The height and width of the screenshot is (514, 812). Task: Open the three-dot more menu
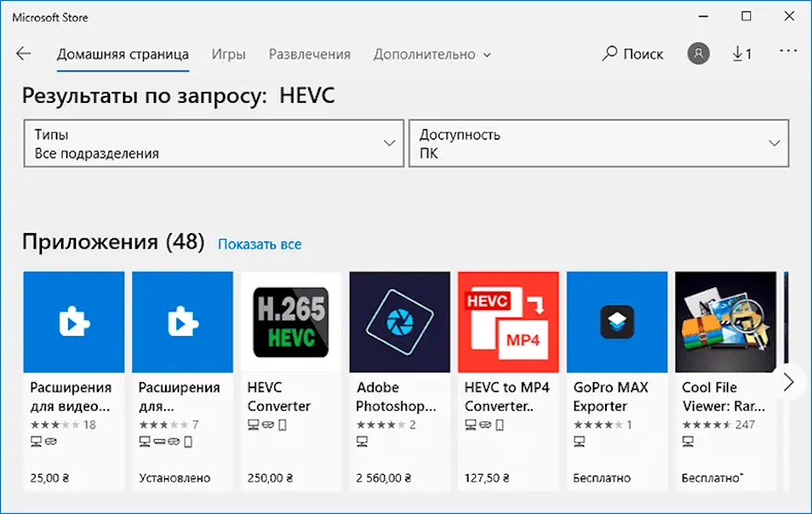click(788, 51)
